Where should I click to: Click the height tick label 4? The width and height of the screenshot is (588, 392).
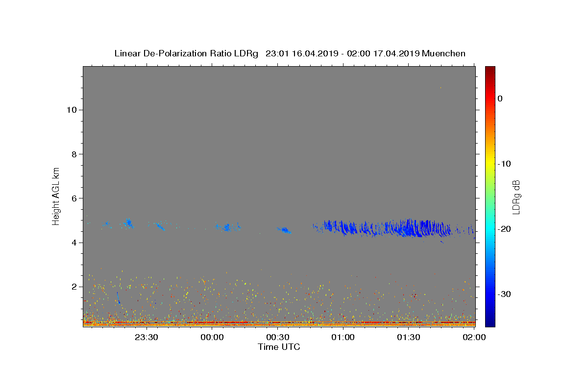pyautogui.click(x=74, y=243)
